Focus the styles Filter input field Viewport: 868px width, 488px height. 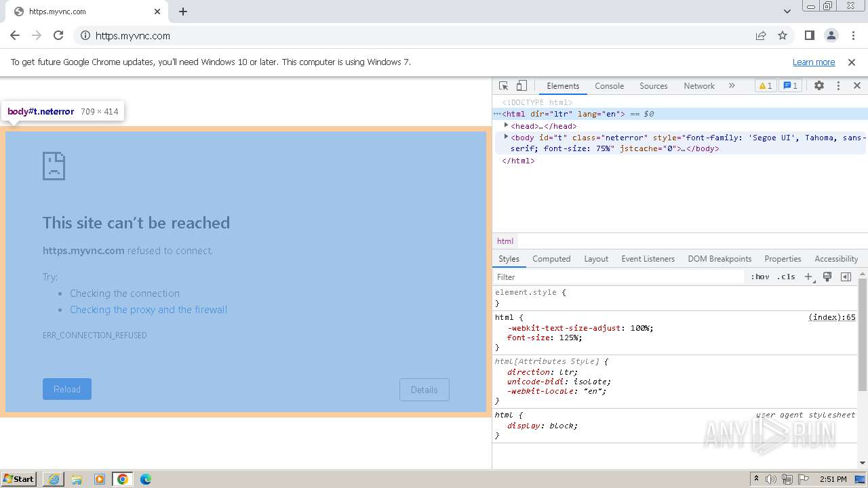coord(618,277)
